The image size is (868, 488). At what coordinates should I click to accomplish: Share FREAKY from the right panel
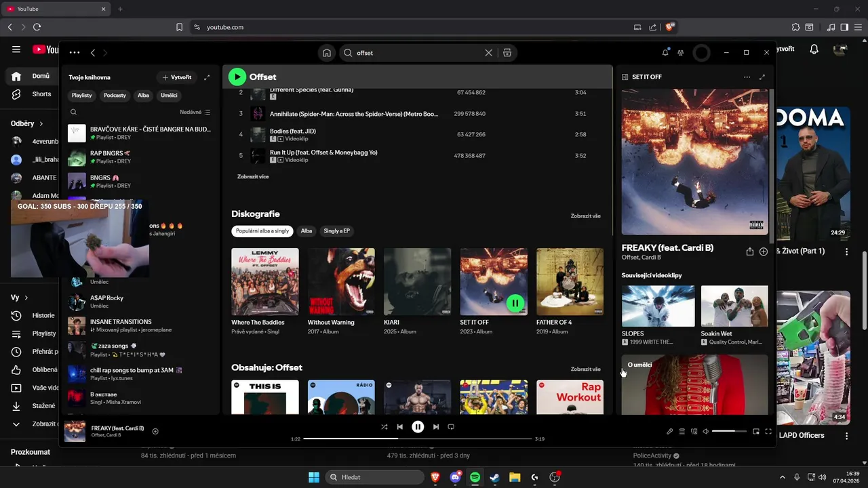click(750, 251)
